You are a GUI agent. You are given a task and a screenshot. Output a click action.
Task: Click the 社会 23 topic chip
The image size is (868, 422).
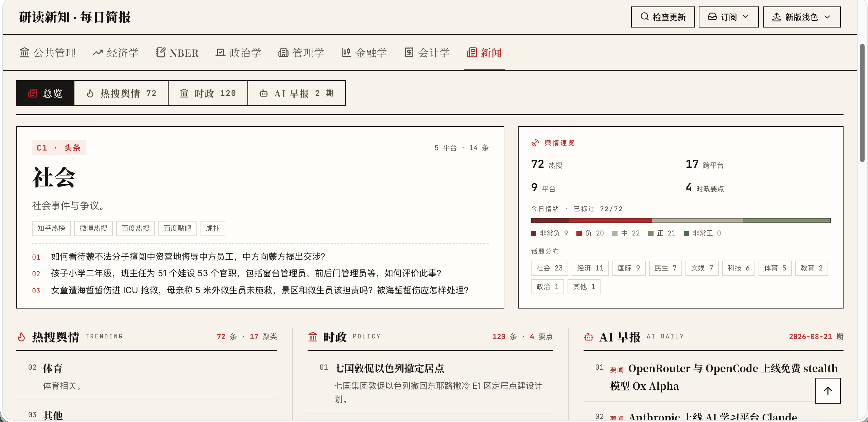[x=550, y=268]
